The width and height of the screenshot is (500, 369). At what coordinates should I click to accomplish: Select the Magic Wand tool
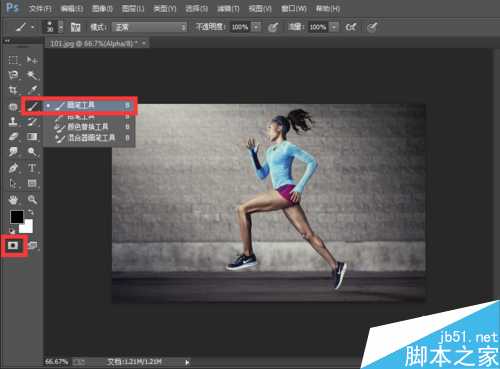[32, 75]
